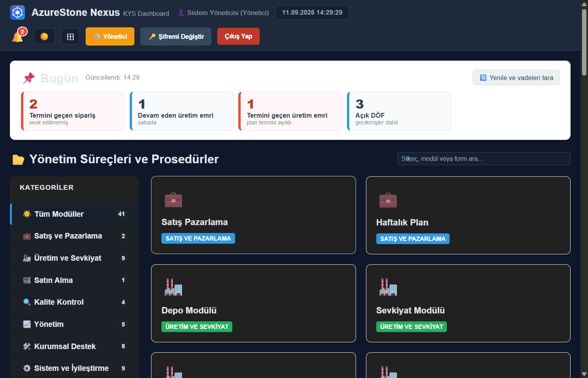Viewport: 588px width, 378px height.
Task: Open the Sevkiyat Modülü card
Action: coord(468,303)
